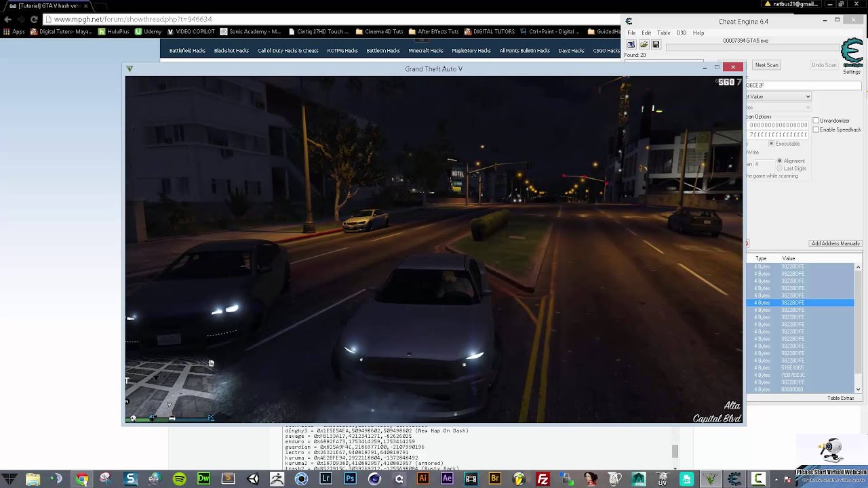The width and height of the screenshot is (868, 488).
Task: Open Skype from the taskbar
Action: pos(130,479)
